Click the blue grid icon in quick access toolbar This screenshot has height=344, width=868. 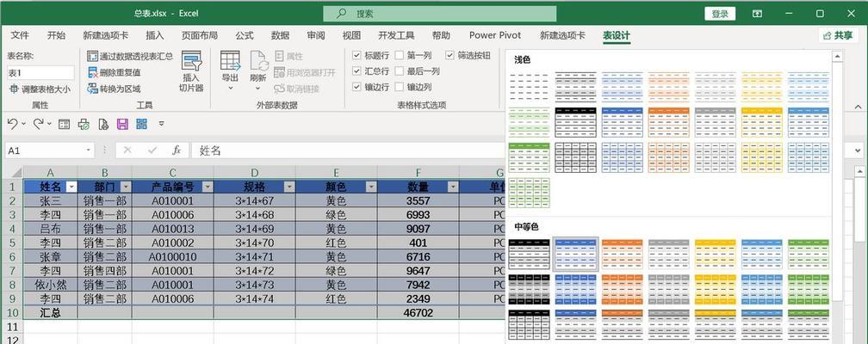[142, 124]
